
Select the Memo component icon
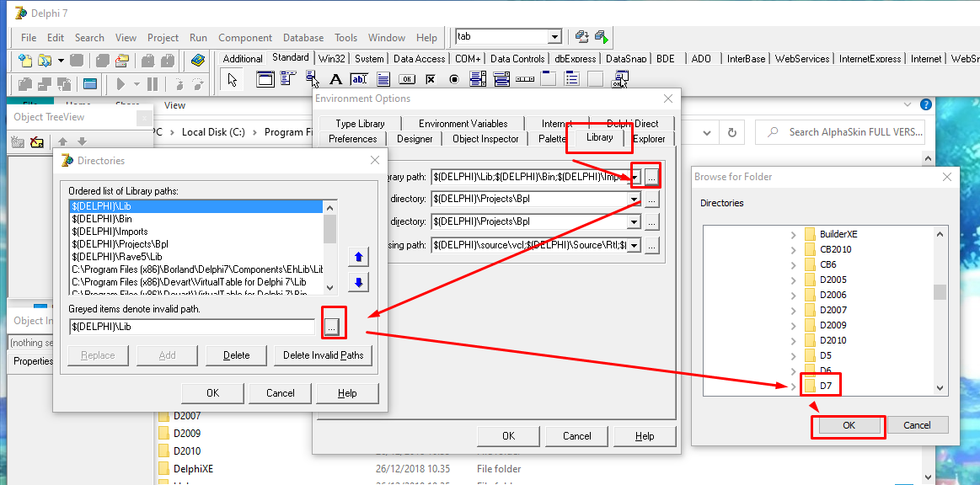pyautogui.click(x=384, y=78)
